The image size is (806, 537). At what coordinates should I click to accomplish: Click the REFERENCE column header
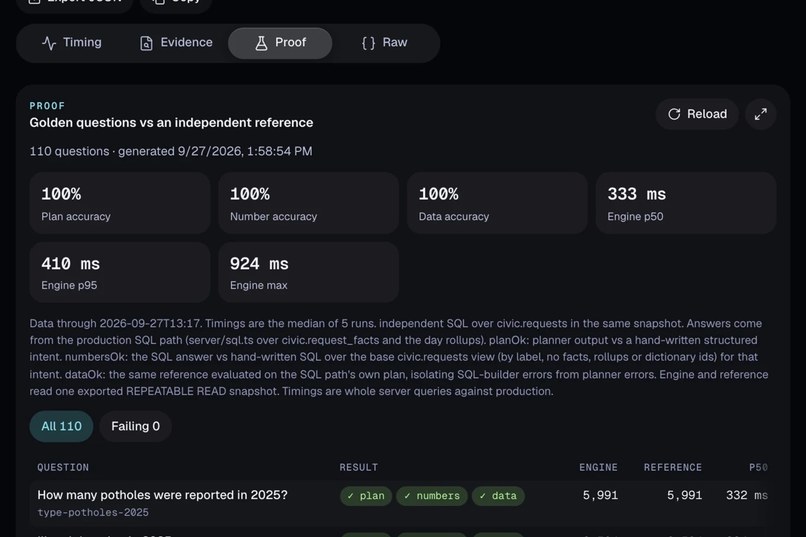coord(672,468)
